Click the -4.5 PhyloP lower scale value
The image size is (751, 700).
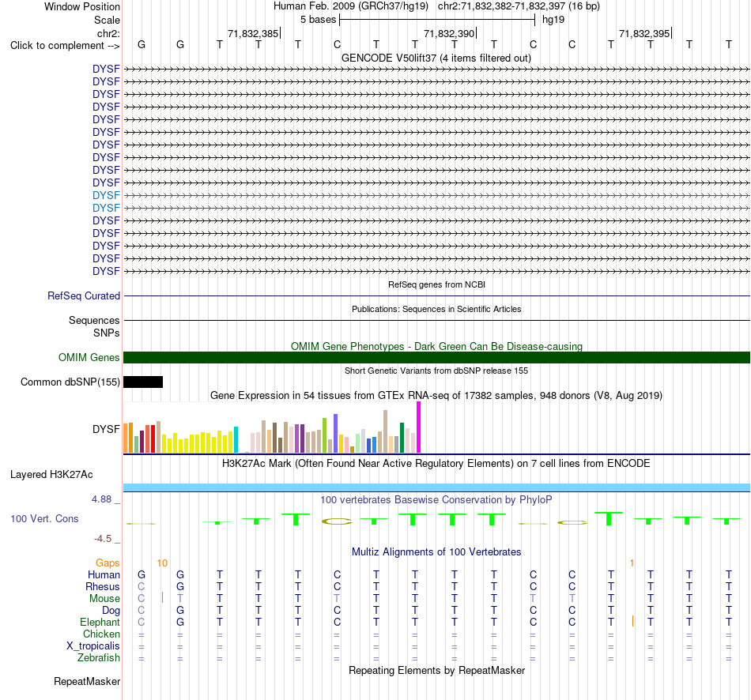103,539
